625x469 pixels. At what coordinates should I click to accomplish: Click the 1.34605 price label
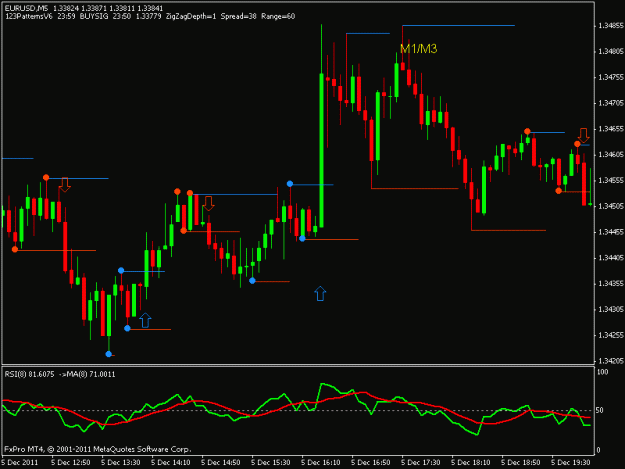coord(611,155)
